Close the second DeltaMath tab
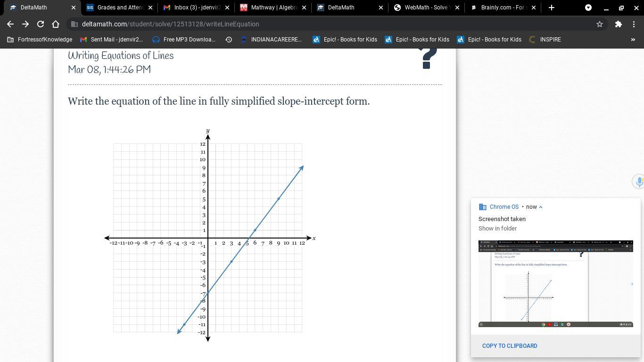 (381, 8)
